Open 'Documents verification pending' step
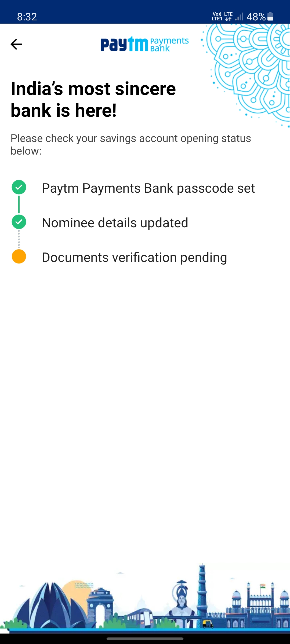Screen dimensions: 290x644 click(x=134, y=257)
